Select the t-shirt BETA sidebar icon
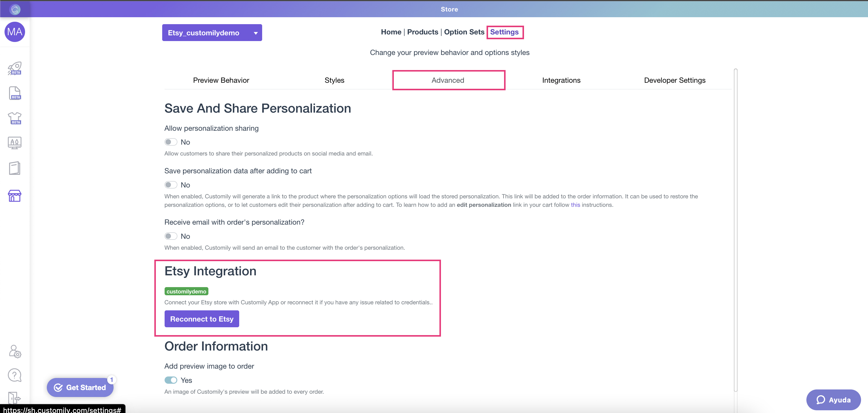The height and width of the screenshot is (413, 868). coord(15,118)
